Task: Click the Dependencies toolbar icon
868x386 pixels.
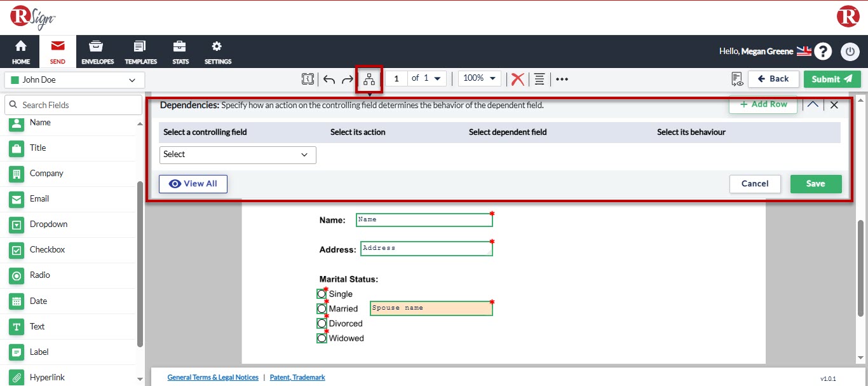Action: [x=369, y=79]
